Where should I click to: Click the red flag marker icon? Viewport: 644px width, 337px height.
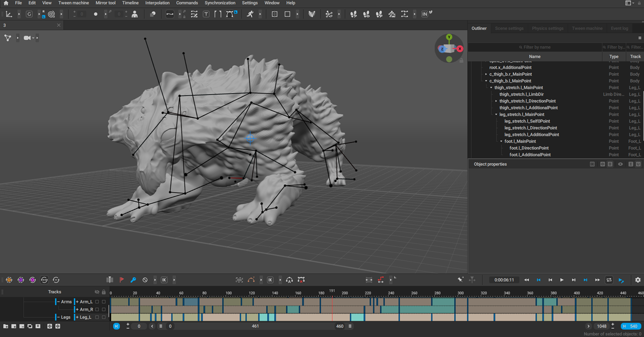tap(122, 280)
